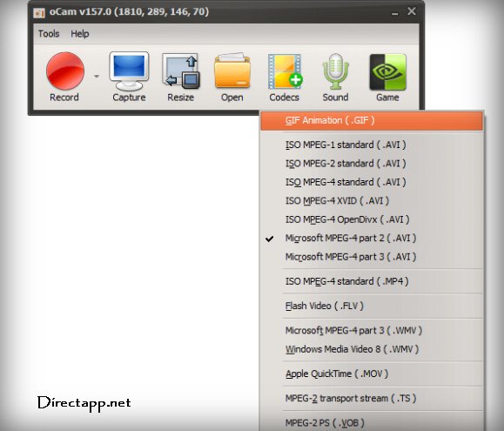
Task: Open the dropdown arrow beside Record
Action: click(x=97, y=76)
